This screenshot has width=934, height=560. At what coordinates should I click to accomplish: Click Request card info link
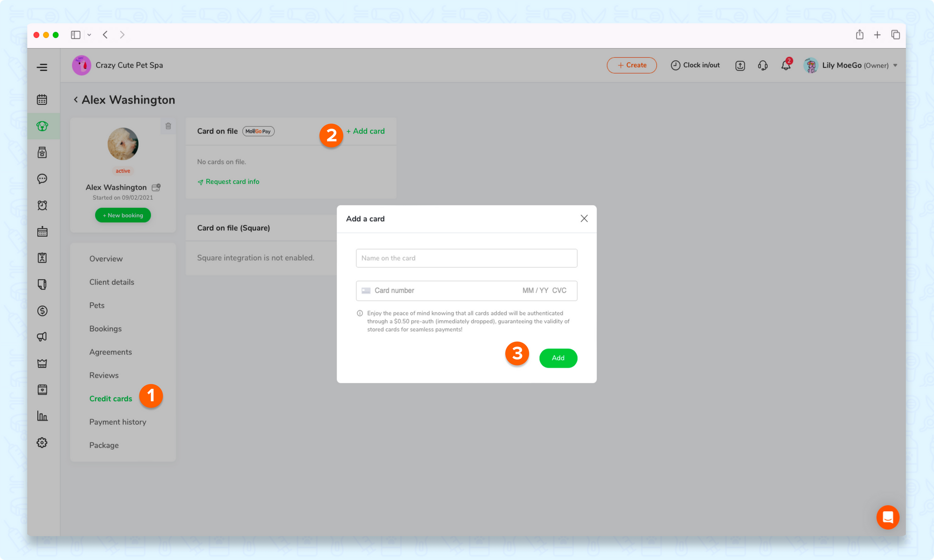tap(232, 182)
